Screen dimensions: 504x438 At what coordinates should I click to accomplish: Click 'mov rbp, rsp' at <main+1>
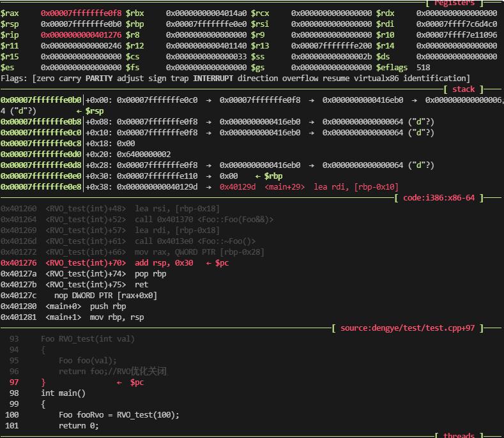[117, 317]
